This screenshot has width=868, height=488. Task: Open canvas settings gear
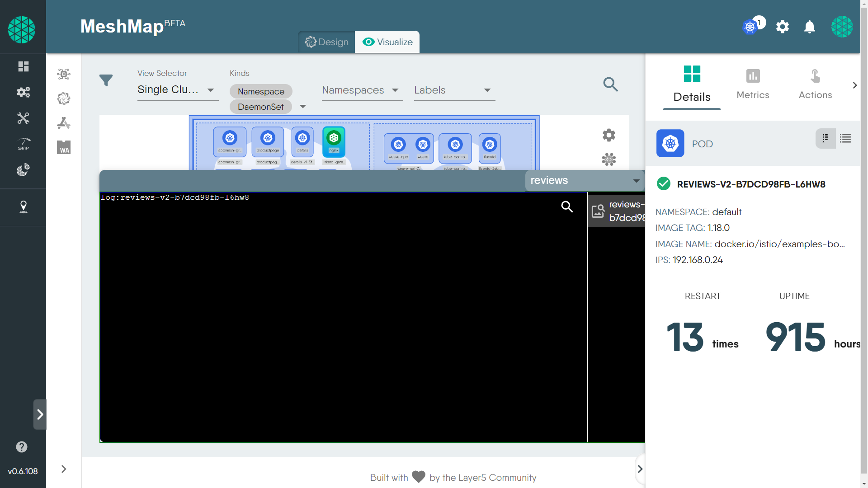point(609,135)
